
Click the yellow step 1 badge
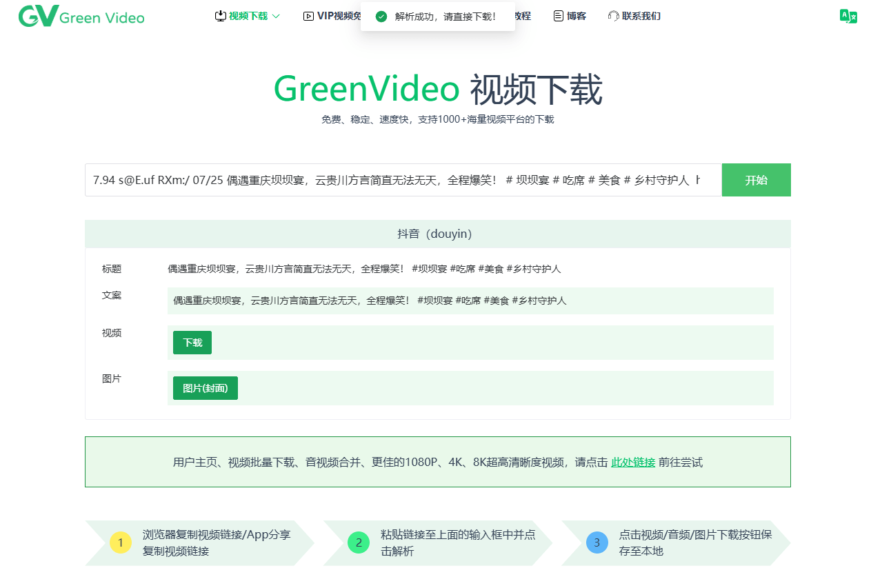pyautogui.click(x=121, y=543)
